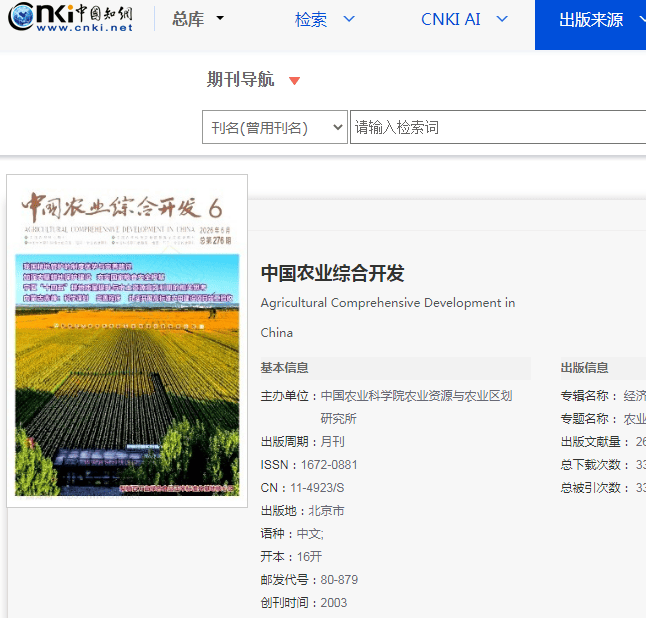Click the 专辑名称 label
This screenshot has height=618, width=646.
pyautogui.click(x=588, y=396)
